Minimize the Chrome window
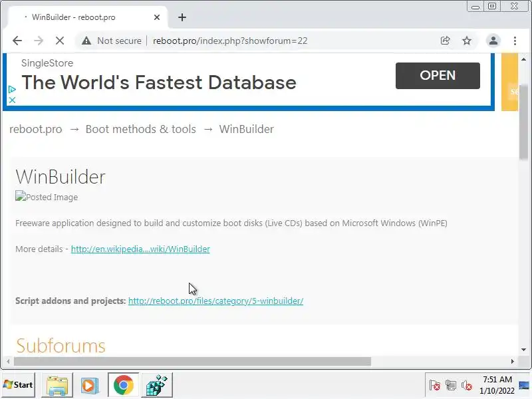The image size is (532, 399). coord(475,7)
